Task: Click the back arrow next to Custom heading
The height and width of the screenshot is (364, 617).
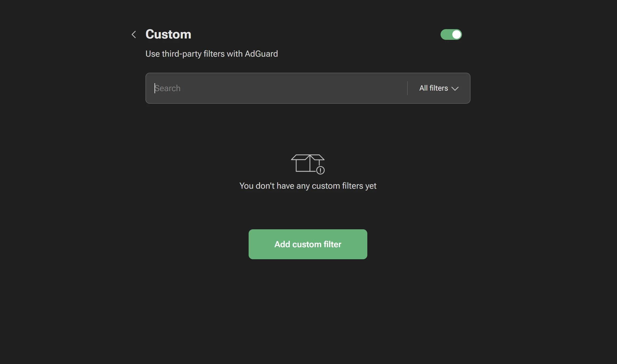Action: 134,34
